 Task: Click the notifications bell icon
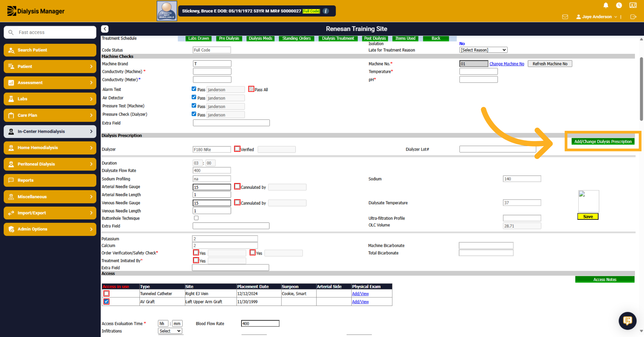click(x=606, y=5)
